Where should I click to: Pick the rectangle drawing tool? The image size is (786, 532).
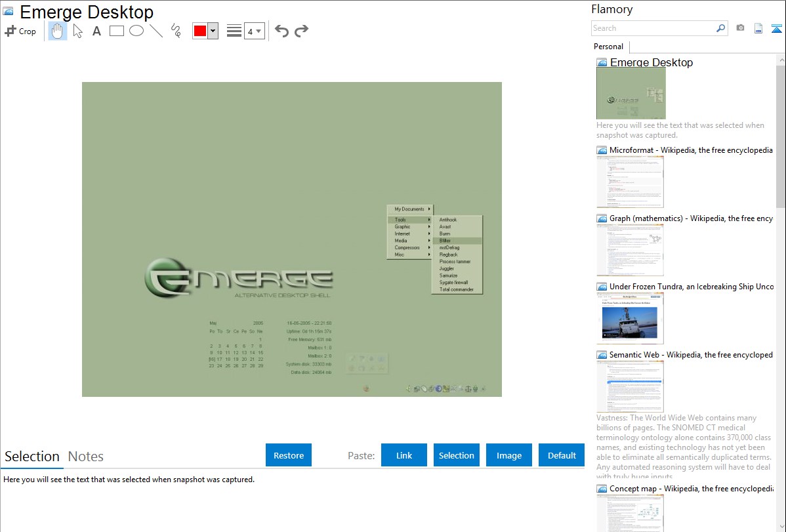point(116,31)
